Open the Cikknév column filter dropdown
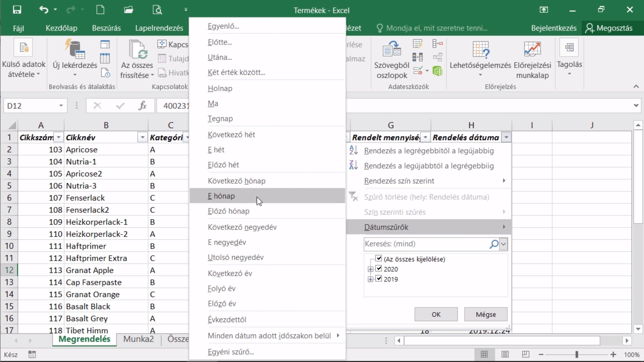This screenshot has height=362, width=644. click(x=143, y=137)
